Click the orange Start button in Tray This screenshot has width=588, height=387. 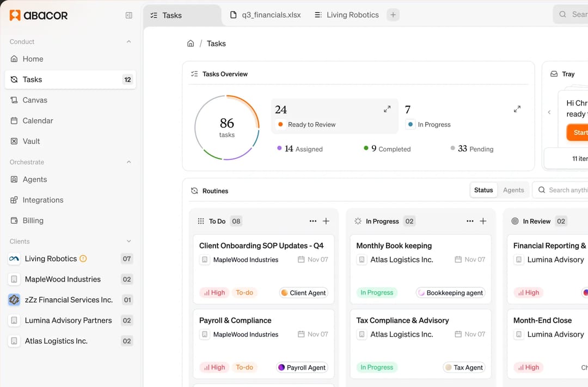coord(578,132)
